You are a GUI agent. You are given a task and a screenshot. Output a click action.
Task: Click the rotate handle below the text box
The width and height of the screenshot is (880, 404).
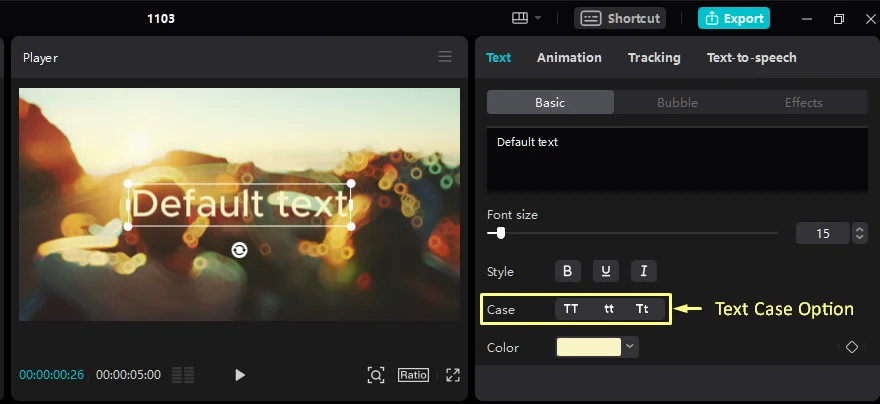[x=240, y=250]
